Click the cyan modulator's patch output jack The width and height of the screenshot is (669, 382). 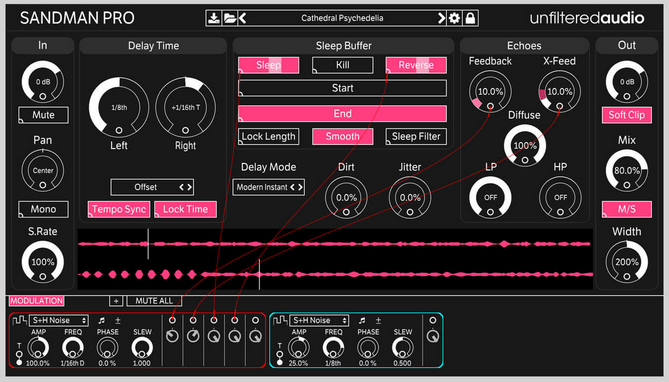coord(433,320)
